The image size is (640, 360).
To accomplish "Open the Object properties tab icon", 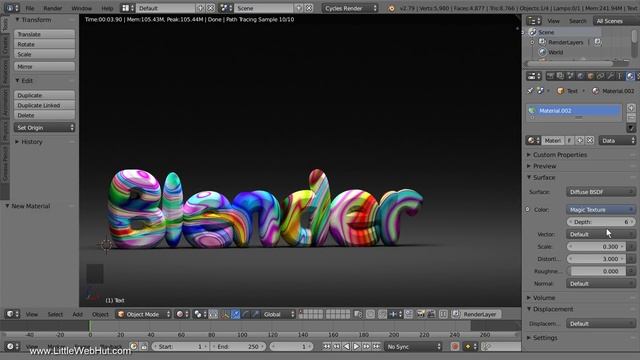I will pos(590,76).
